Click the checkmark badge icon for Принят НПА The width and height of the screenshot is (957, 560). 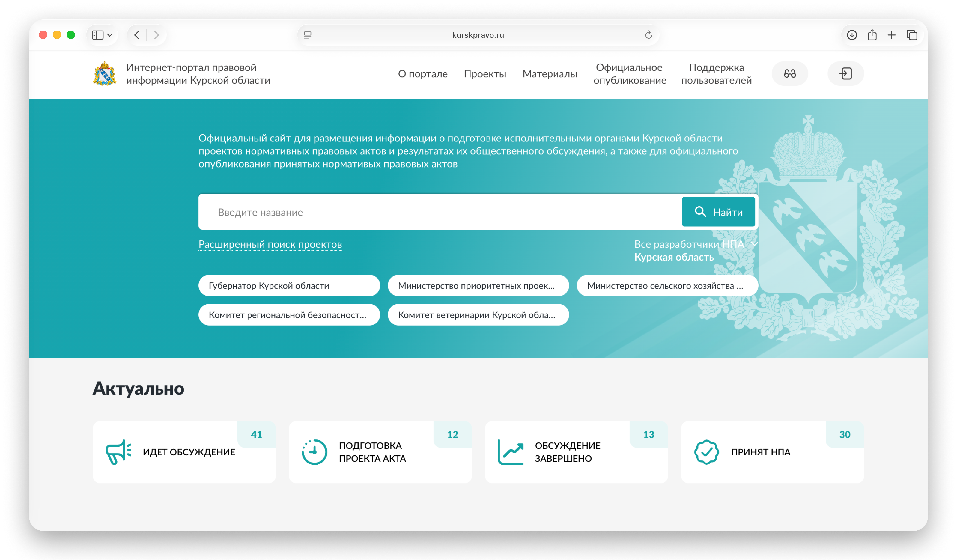706,452
